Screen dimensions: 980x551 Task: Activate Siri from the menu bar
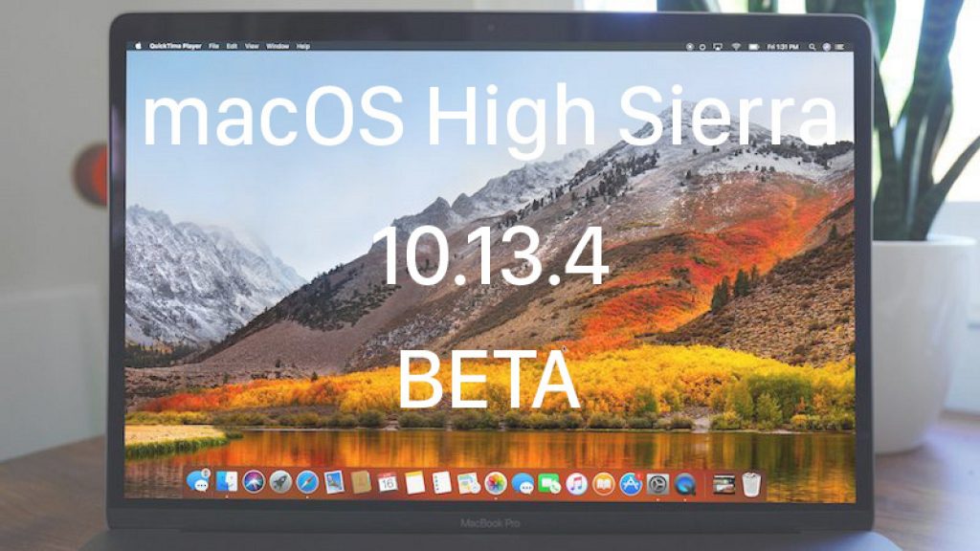[826, 47]
